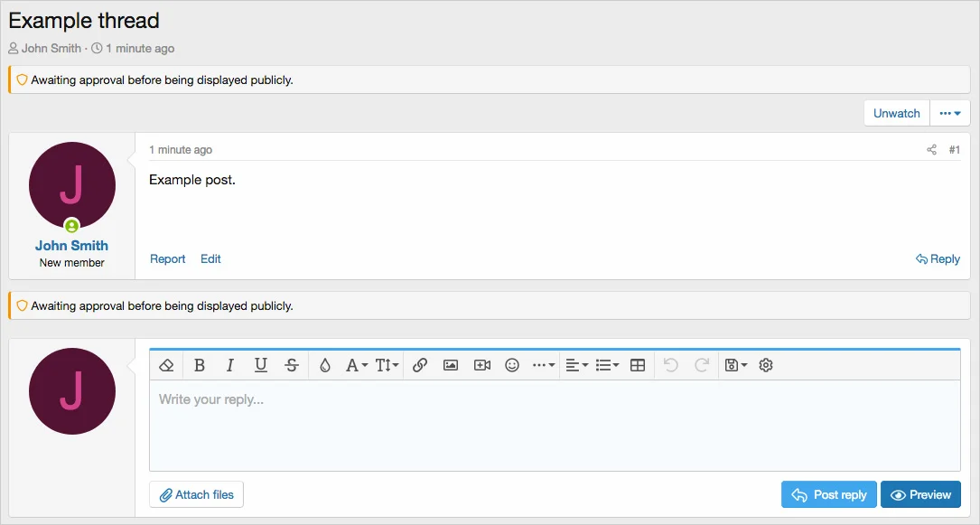Click the eraser Remove formatting icon
This screenshot has width=980, height=525.
[166, 365]
